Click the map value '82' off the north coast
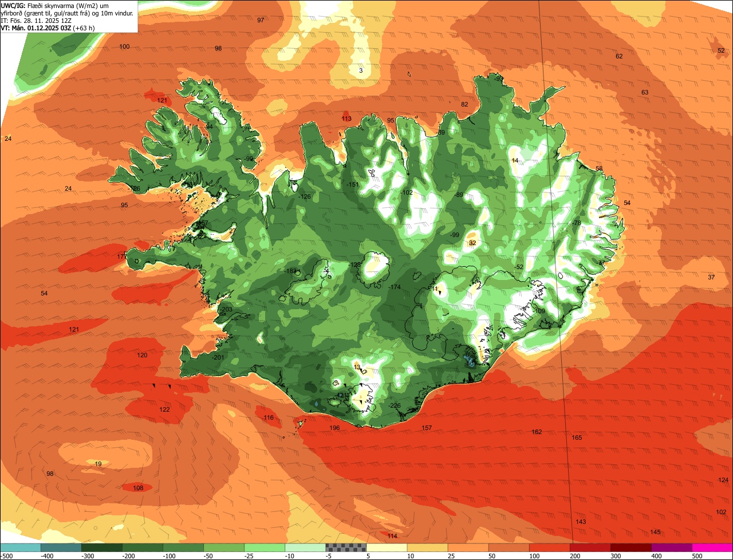 tap(464, 104)
